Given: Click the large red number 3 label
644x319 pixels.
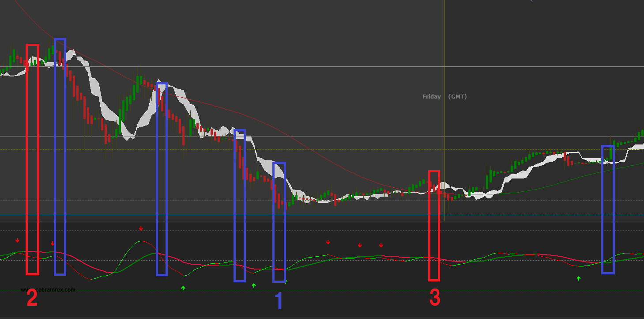Looking at the screenshot, I should (x=435, y=298).
